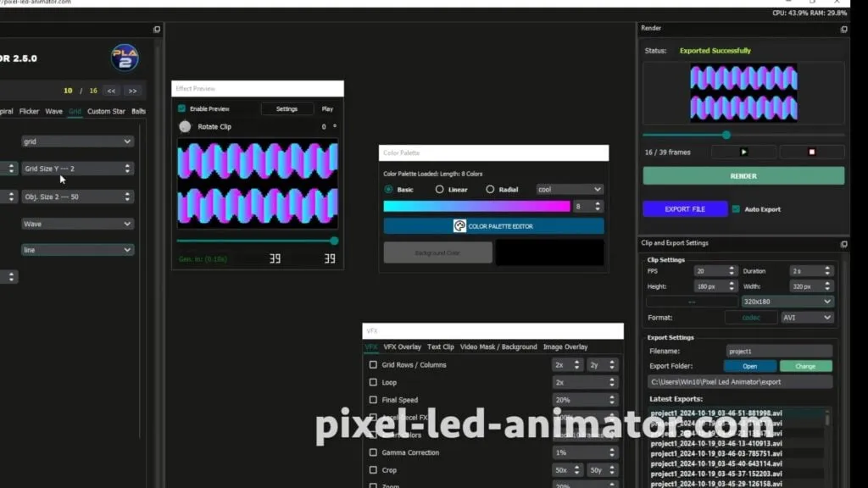The width and height of the screenshot is (868, 488).
Task: Click the EXPORT FILE button
Action: (685, 209)
